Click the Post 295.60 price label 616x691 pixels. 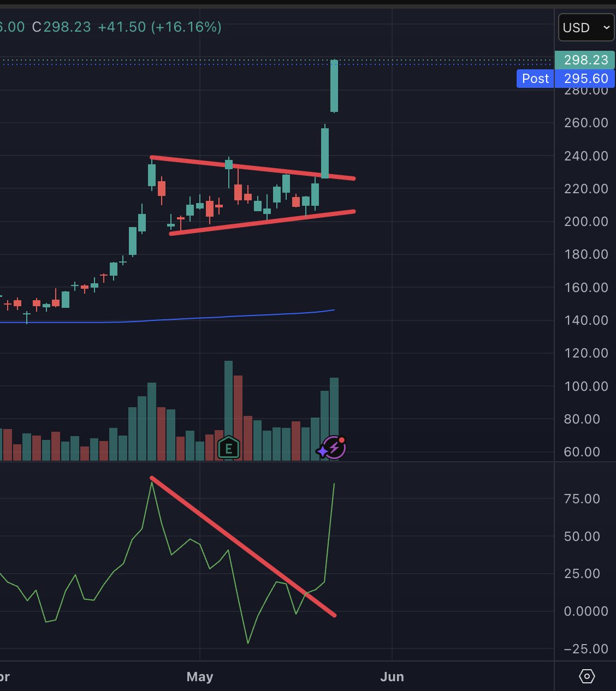click(x=566, y=79)
